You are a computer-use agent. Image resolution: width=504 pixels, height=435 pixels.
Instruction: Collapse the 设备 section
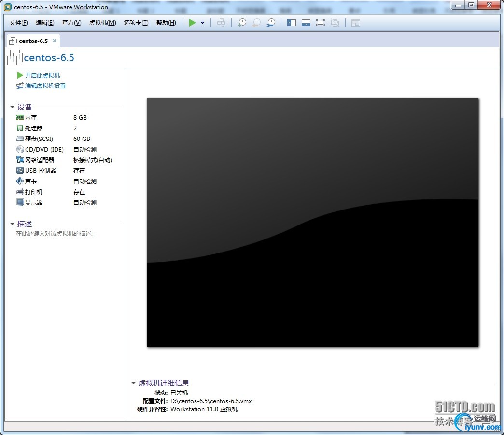tap(12, 107)
